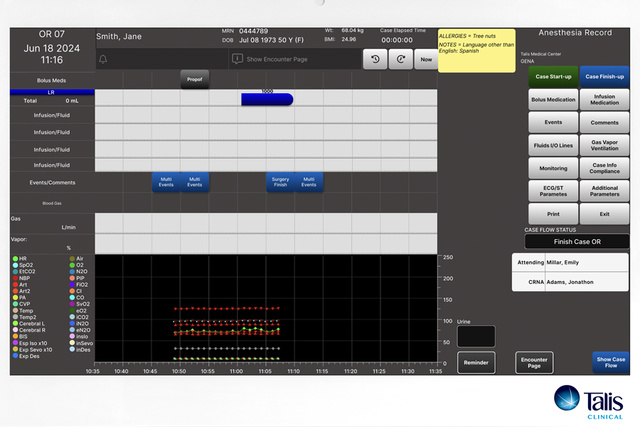Viewport: 640px width, 427px height.
Task: Click the Vapor: row label
Action: tap(19, 239)
